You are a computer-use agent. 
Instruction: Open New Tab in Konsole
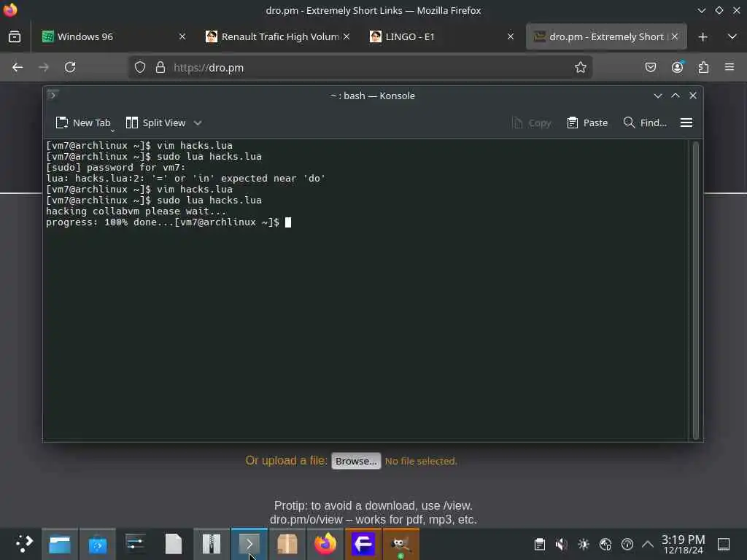tap(82, 122)
